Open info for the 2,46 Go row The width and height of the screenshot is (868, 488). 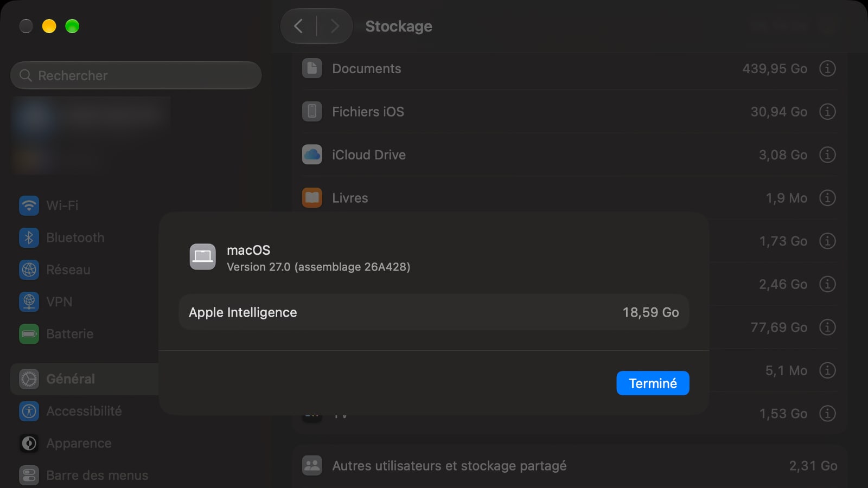[x=827, y=284]
